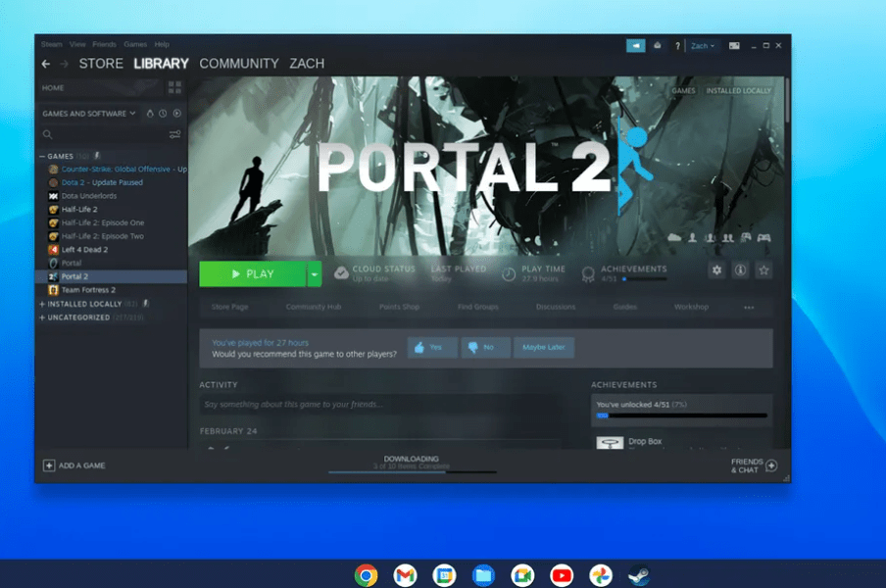Open the Friends menu

[x=104, y=43]
